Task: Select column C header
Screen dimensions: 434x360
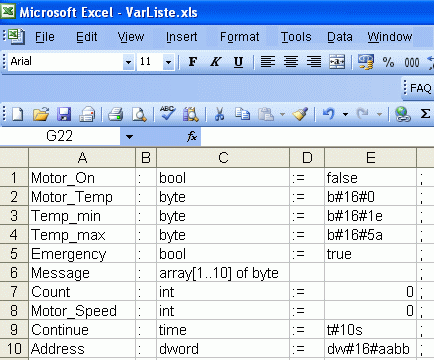Action: 223,157
